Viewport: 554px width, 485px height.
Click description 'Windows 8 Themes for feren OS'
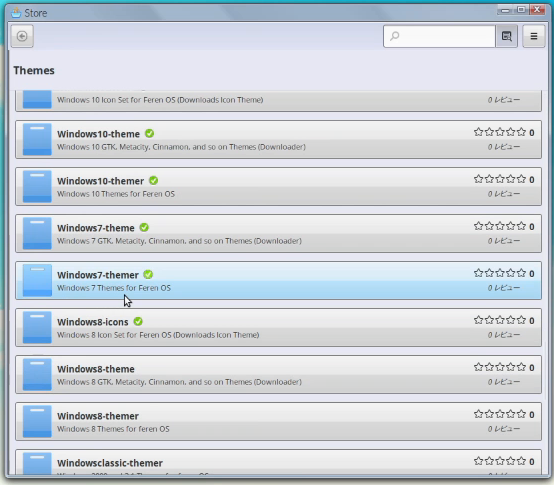(113, 429)
